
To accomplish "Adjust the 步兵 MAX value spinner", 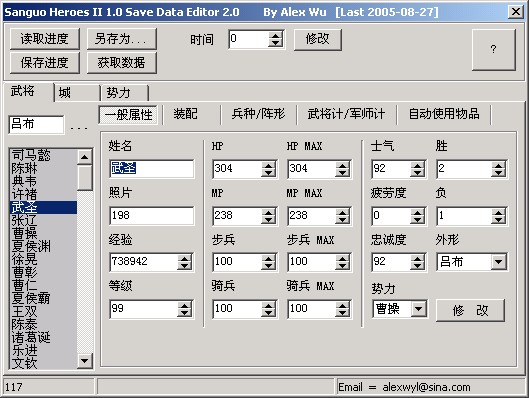I will coord(343,262).
